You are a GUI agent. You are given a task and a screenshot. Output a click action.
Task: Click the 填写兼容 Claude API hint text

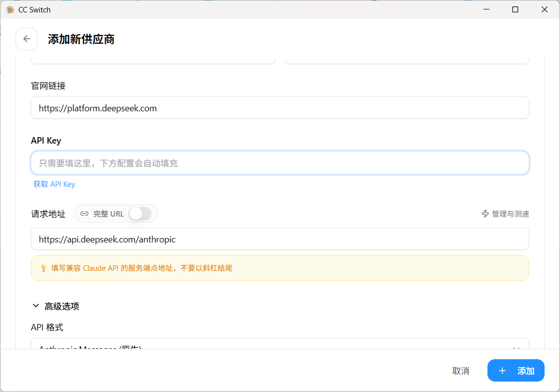pyautogui.click(x=142, y=268)
